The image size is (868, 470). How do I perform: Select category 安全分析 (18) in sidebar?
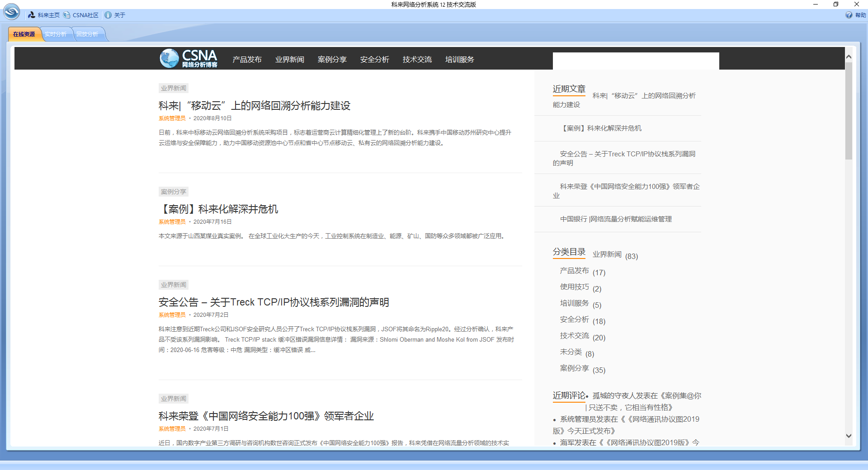coord(575,320)
